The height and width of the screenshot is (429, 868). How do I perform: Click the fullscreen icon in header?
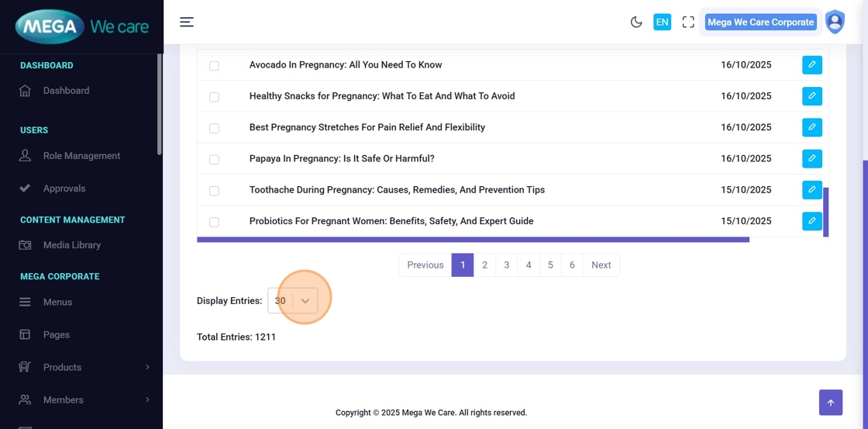click(x=688, y=22)
